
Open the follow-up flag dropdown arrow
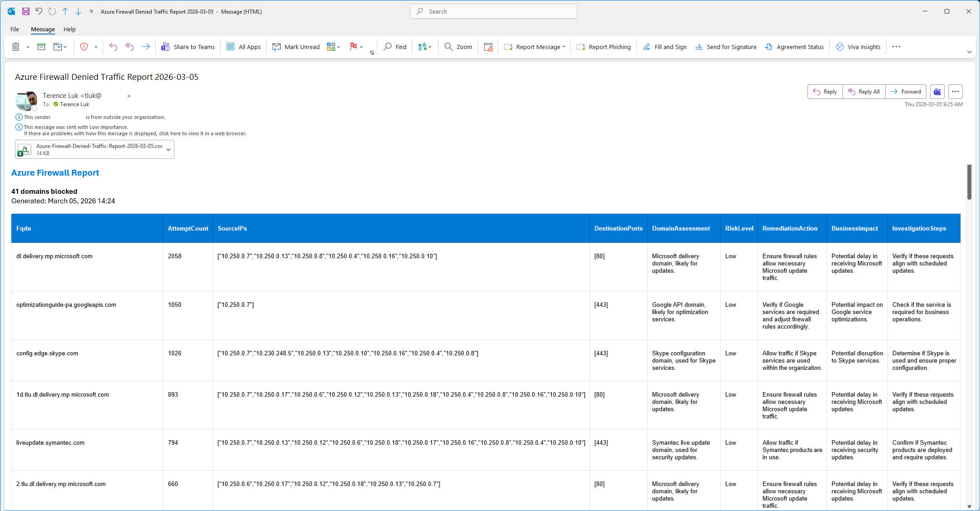pos(361,47)
